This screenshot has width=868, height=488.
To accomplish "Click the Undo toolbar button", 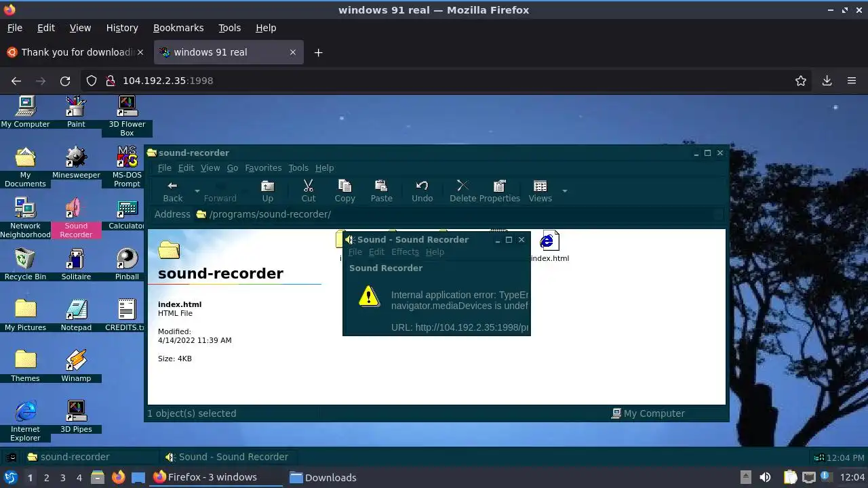I will (x=422, y=191).
